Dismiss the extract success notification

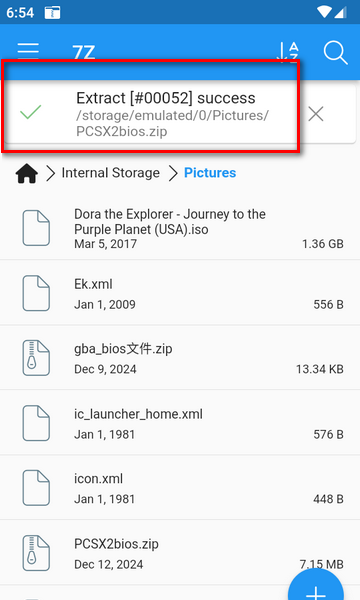(316, 114)
